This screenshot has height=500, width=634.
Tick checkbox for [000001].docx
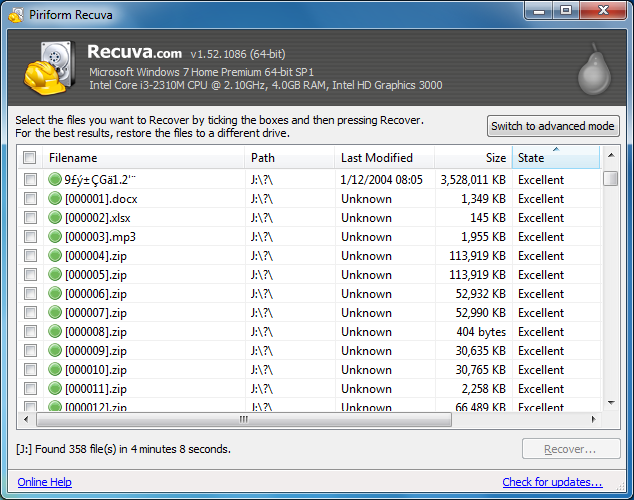(x=30, y=198)
